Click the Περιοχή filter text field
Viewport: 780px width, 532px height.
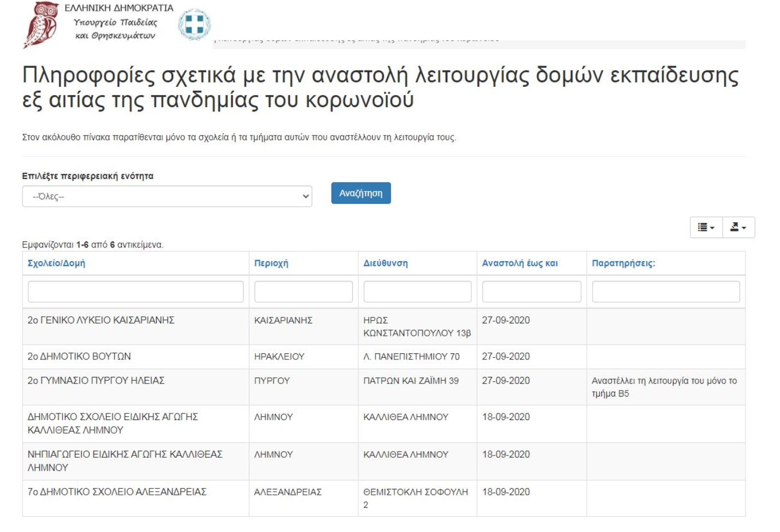pyautogui.click(x=303, y=292)
